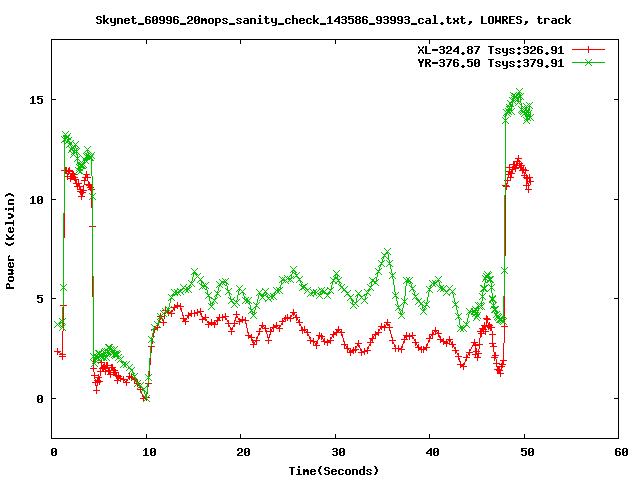The width and height of the screenshot is (640, 480).
Task: Click the plot title text at top
Action: 333,19
